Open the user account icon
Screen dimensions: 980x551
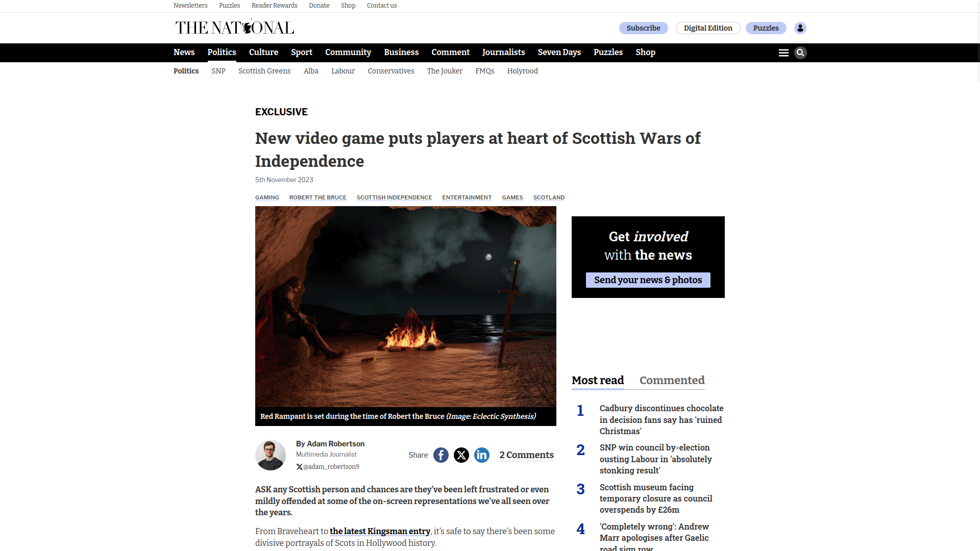pos(800,28)
